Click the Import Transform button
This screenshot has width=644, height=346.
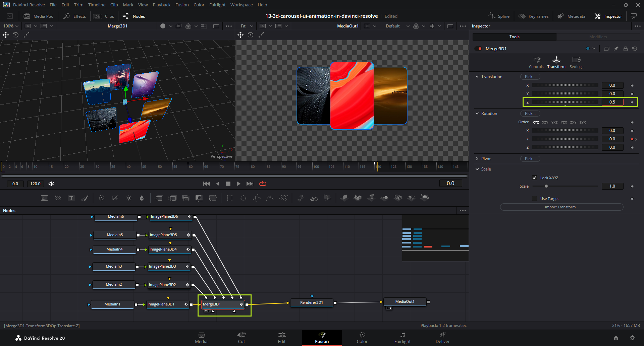click(x=561, y=207)
